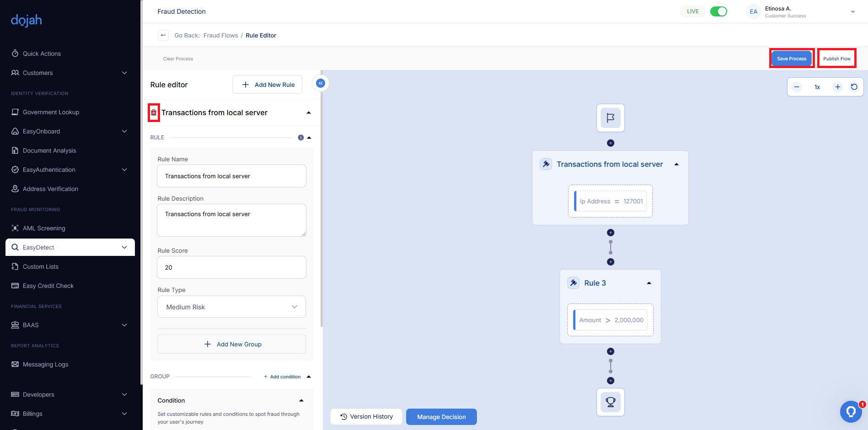Collapse the rule editor side panel
This screenshot has width=868, height=430.
(x=321, y=83)
